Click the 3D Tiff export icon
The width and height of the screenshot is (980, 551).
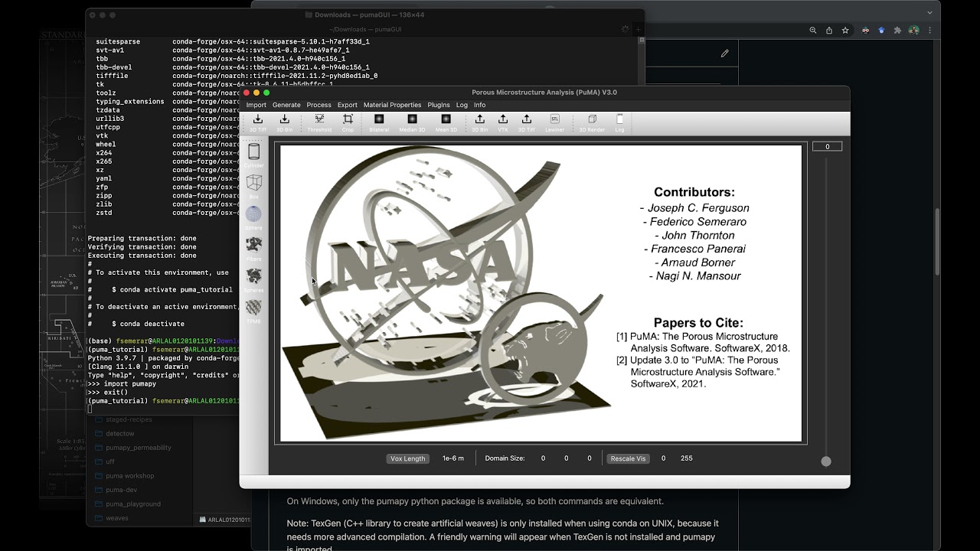(x=527, y=122)
